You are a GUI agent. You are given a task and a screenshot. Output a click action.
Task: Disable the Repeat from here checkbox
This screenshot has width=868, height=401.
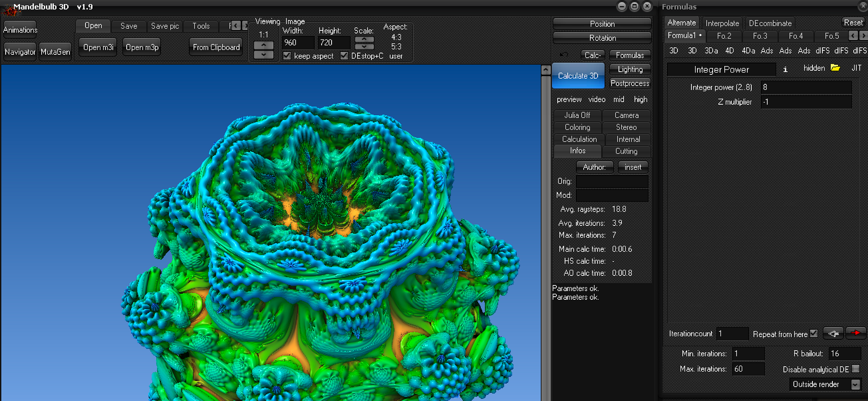click(814, 333)
